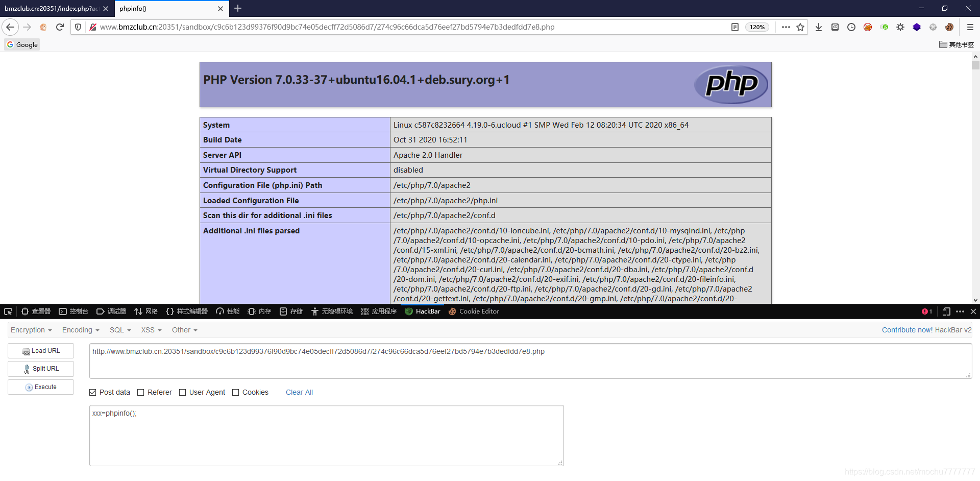The image size is (980, 481).
Task: Open the 应用程序 application panel
Action: (x=379, y=311)
